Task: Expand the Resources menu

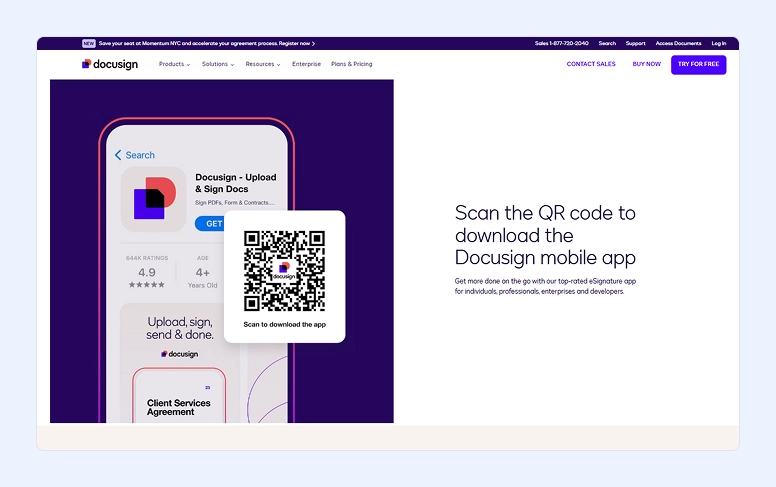Action: click(x=263, y=64)
